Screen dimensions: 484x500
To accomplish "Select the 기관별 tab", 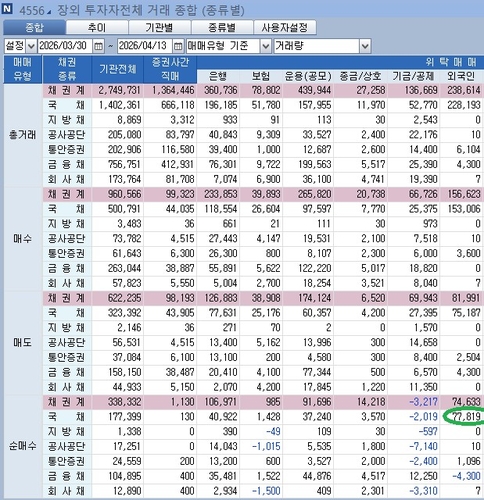I will [x=159, y=27].
